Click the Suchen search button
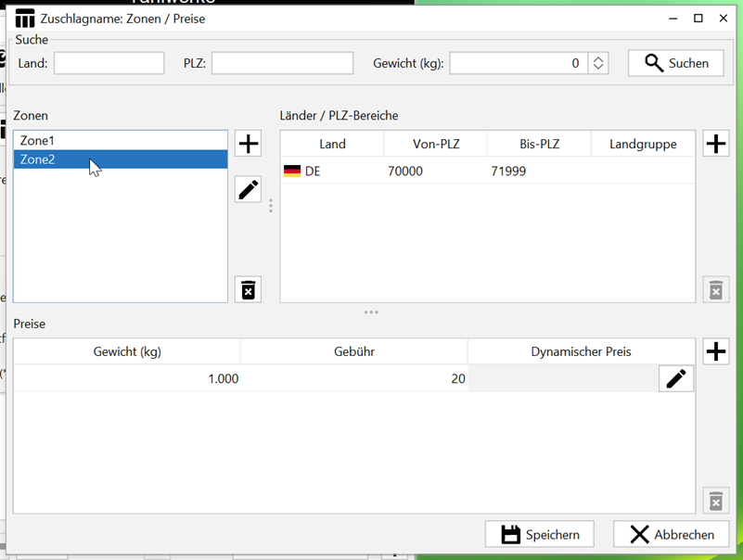Viewport: 743px width, 560px height. coord(676,63)
